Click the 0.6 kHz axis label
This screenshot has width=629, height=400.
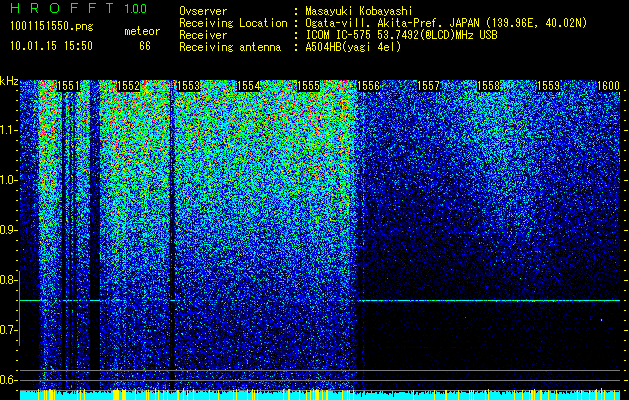coord(9,380)
